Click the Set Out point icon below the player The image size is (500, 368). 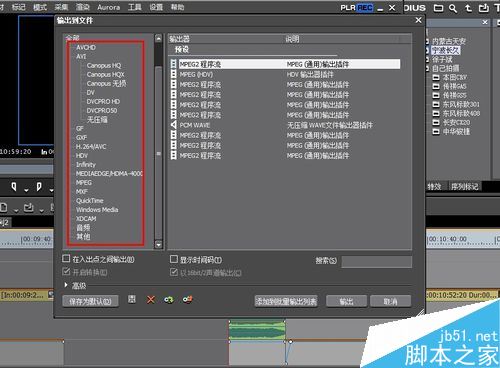pyautogui.click(x=39, y=187)
